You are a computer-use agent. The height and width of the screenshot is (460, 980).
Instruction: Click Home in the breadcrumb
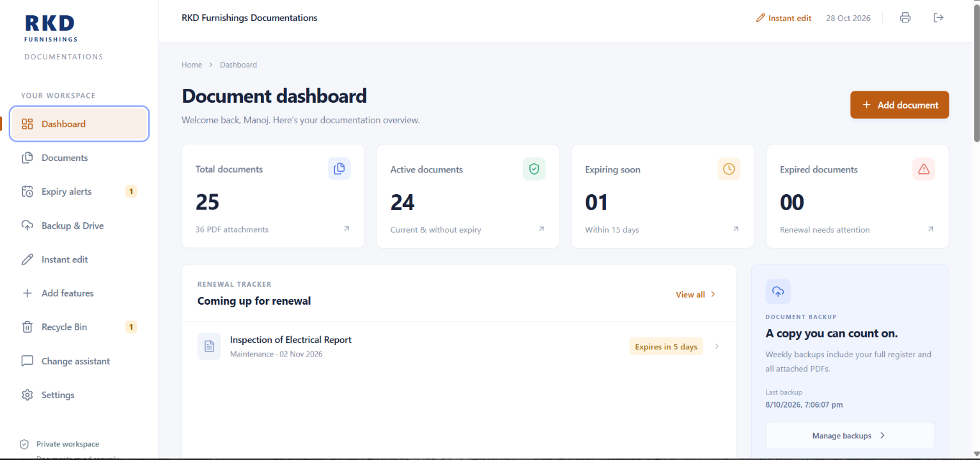[x=192, y=65]
